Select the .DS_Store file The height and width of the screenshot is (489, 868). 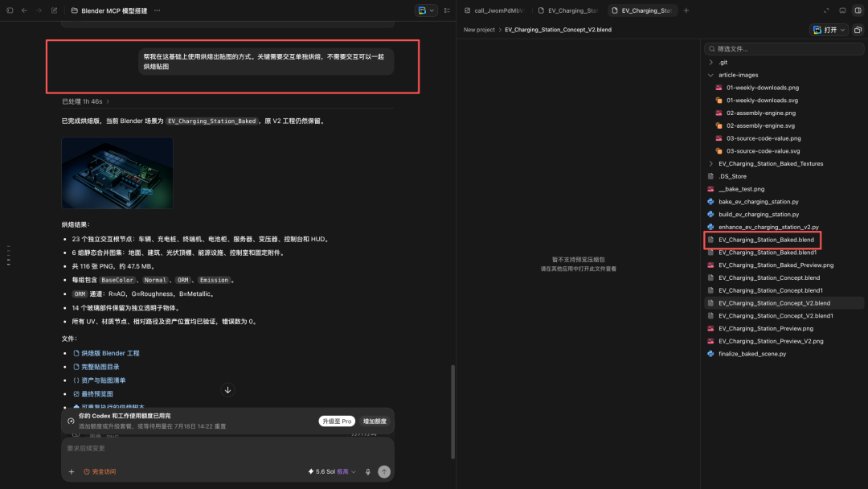tap(732, 177)
